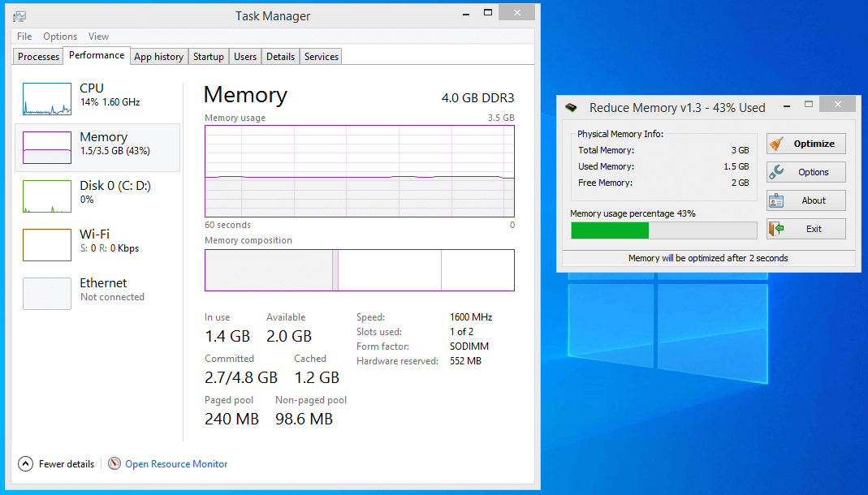The width and height of the screenshot is (868, 495).
Task: Click the Form factor value 'SODIMM'
Action: (469, 346)
